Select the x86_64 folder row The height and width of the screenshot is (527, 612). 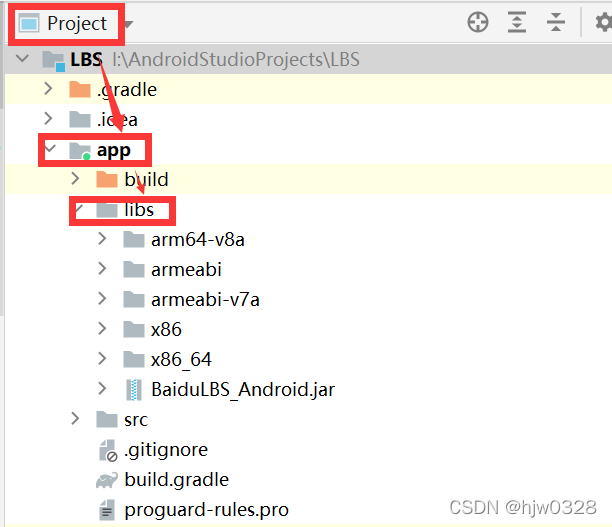pos(308,359)
